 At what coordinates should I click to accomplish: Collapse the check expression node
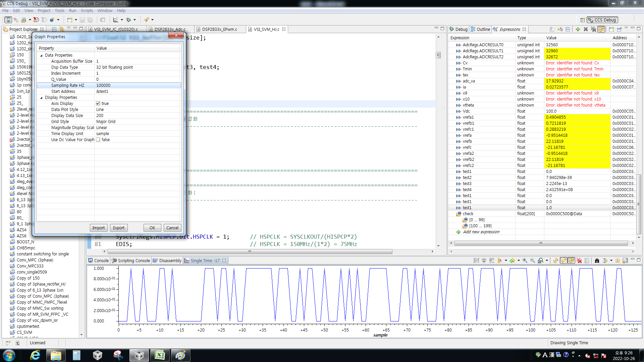pos(459,214)
